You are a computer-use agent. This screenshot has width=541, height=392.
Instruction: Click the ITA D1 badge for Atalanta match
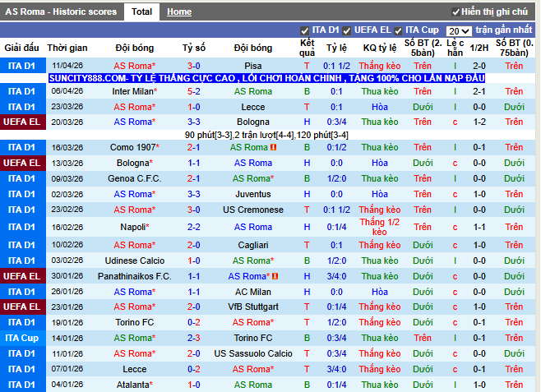click(x=21, y=385)
